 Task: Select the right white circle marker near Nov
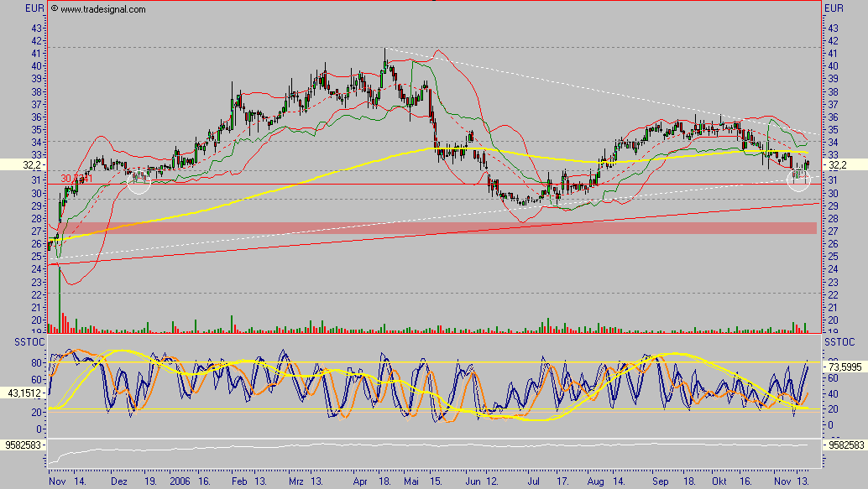(x=798, y=179)
